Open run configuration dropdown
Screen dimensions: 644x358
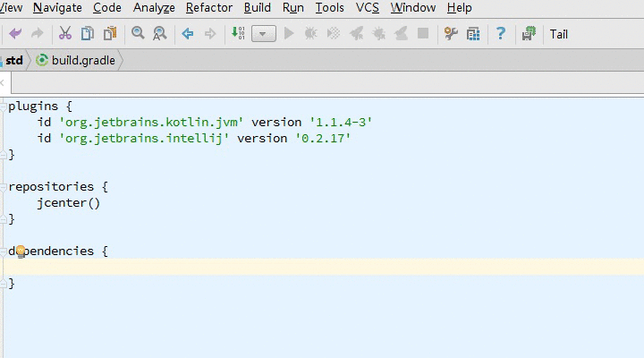263,34
